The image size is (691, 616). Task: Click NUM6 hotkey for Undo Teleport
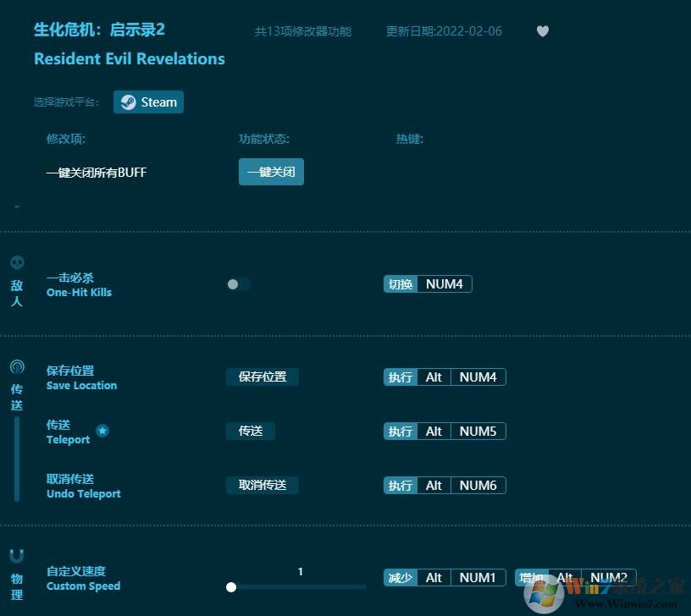point(478,485)
